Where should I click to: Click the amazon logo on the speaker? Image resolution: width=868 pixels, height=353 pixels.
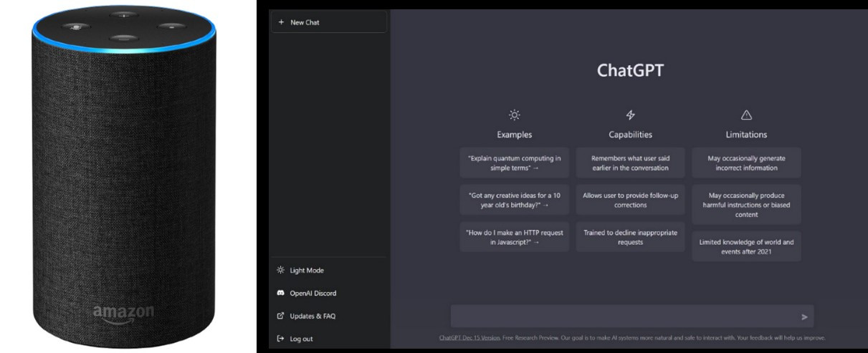[123, 314]
